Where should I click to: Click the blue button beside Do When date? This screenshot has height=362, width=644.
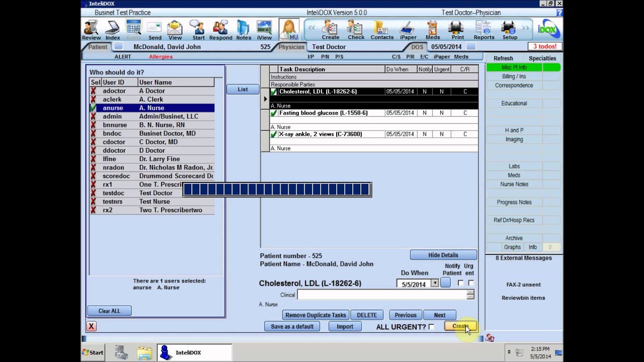[x=445, y=283]
